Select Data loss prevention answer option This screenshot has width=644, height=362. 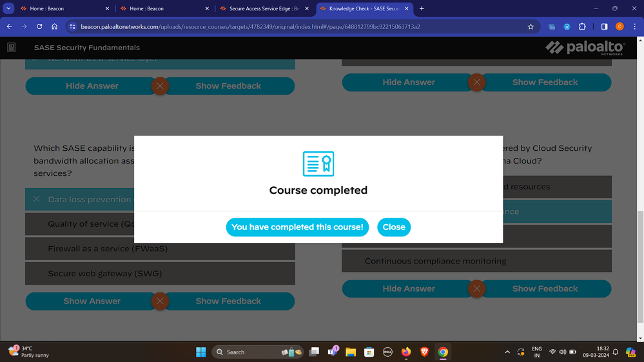click(x=80, y=199)
